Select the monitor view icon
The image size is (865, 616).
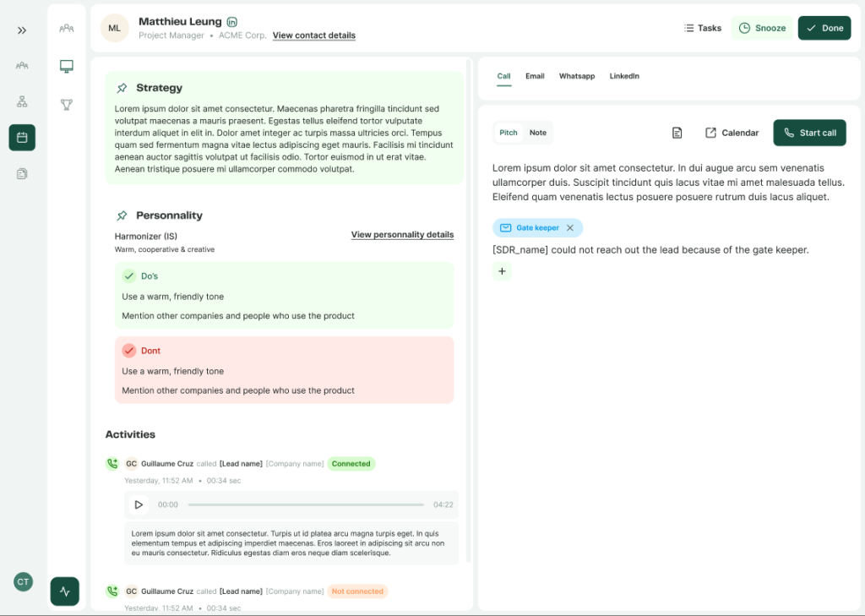point(66,66)
